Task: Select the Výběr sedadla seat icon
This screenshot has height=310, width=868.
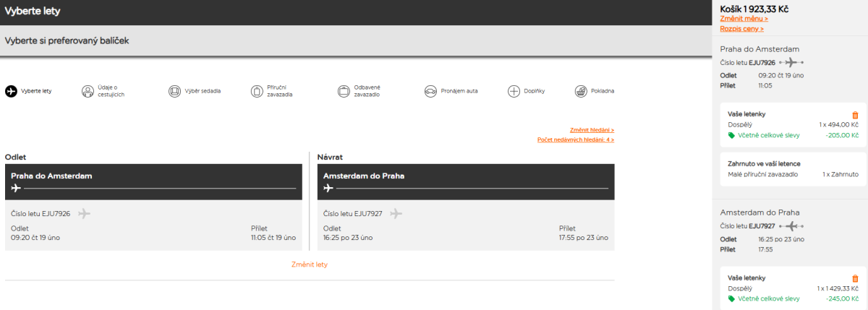Action: [174, 91]
